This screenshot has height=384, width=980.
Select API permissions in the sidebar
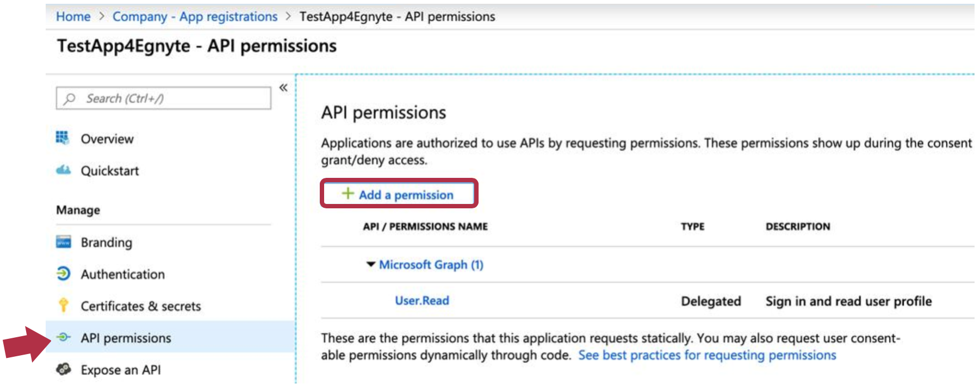171,337
